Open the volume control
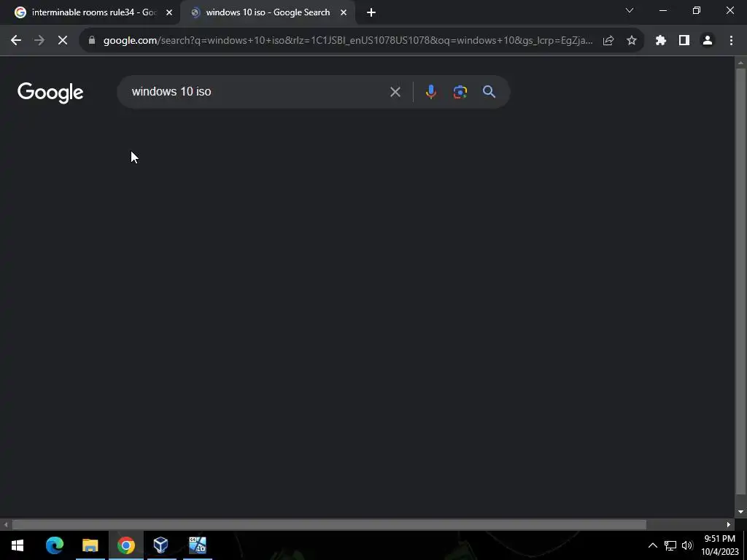Image resolution: width=747 pixels, height=560 pixels. (x=687, y=545)
